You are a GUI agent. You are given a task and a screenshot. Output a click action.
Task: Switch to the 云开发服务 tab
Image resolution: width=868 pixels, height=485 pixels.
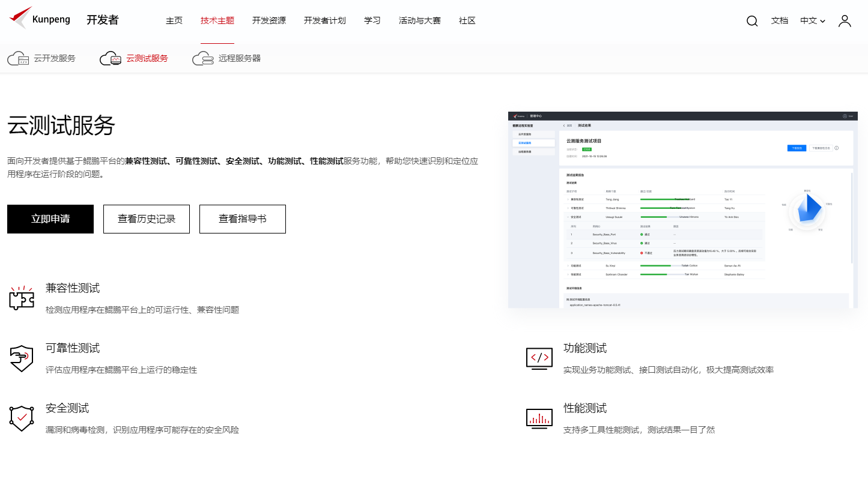point(41,58)
